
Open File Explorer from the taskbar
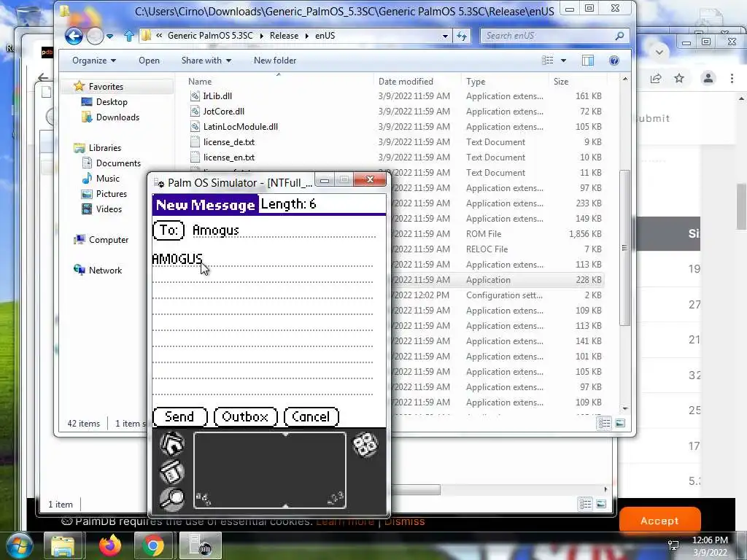pyautogui.click(x=63, y=545)
